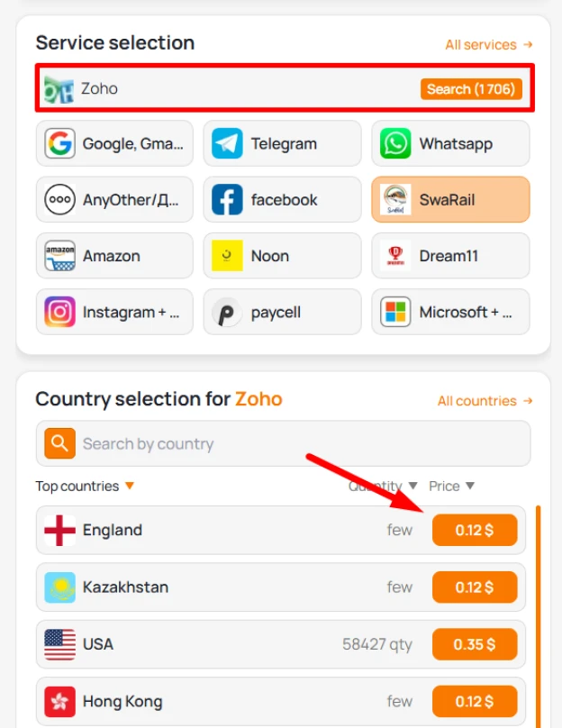The width and height of the screenshot is (562, 728).
Task: Expand the Top countries sort dropdown
Action: coord(130,486)
